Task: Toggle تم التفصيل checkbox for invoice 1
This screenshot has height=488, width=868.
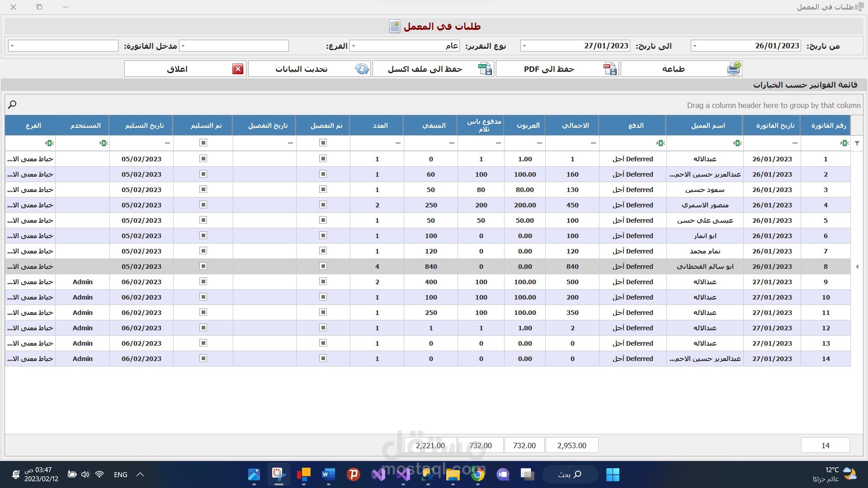Action: (x=323, y=159)
